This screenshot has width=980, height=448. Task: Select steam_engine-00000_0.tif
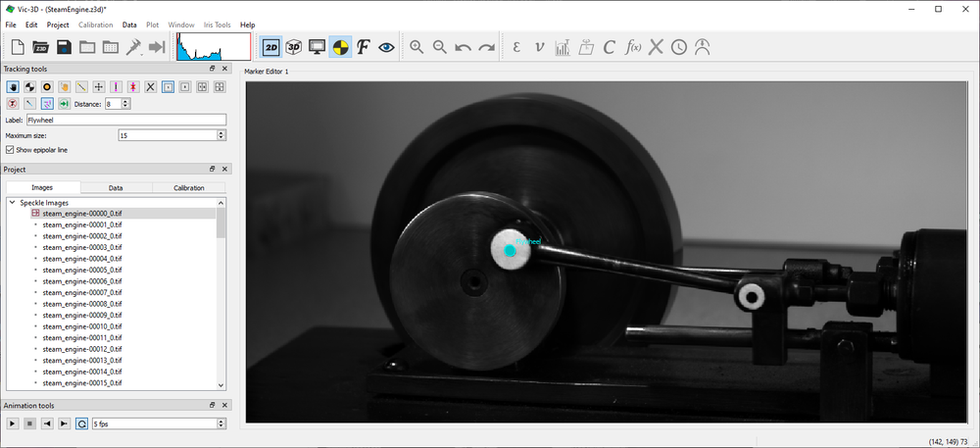(82, 213)
